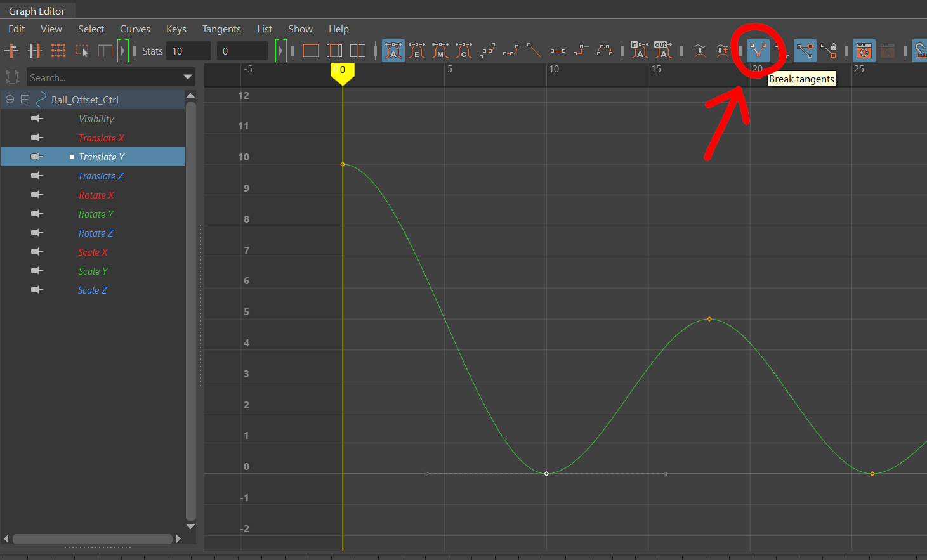Collapse the Ball_Offset_Ctrl node
This screenshot has height=560, width=927.
pos(10,100)
